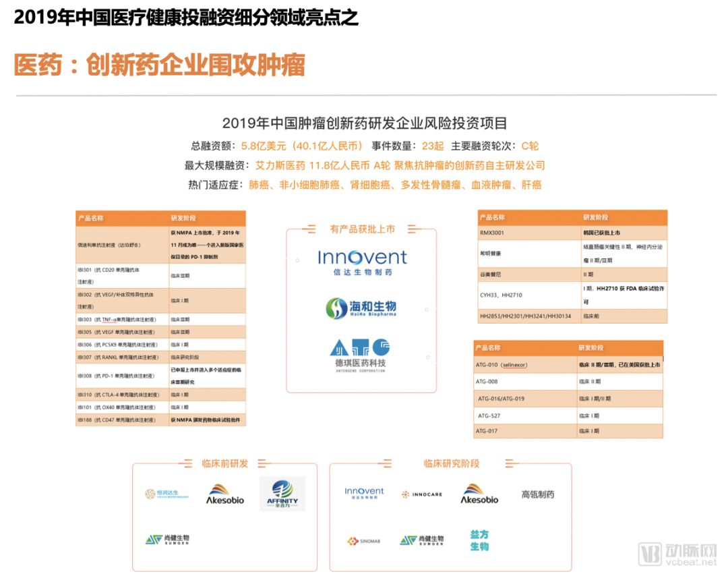Click the IBI308 (抗PD-1单克隆抗体注射液) row
The width and height of the screenshot is (728, 576).
[160, 376]
